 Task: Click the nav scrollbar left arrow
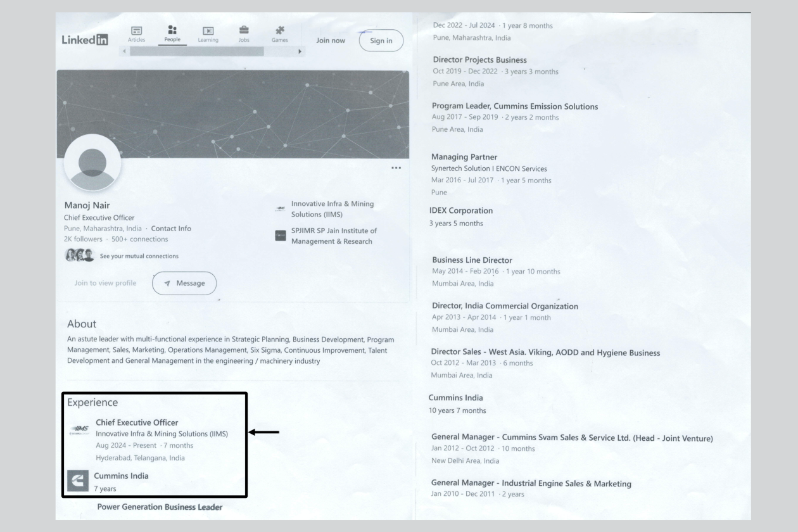click(123, 51)
